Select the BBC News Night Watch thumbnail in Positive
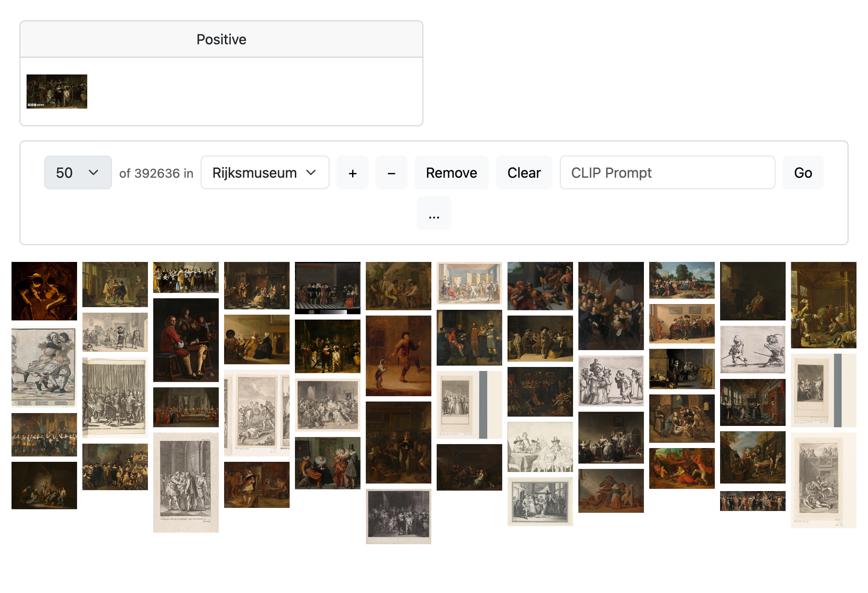Screen dimensions: 868x593 tap(57, 91)
